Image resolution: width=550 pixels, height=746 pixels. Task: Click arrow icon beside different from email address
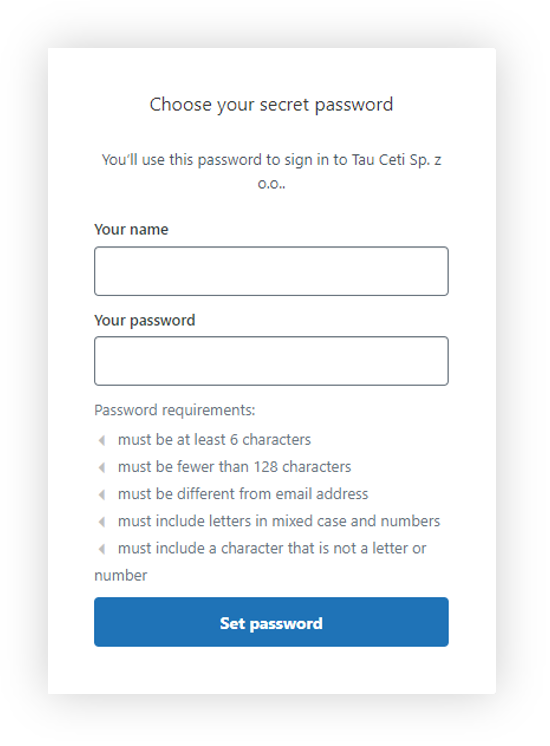click(102, 495)
